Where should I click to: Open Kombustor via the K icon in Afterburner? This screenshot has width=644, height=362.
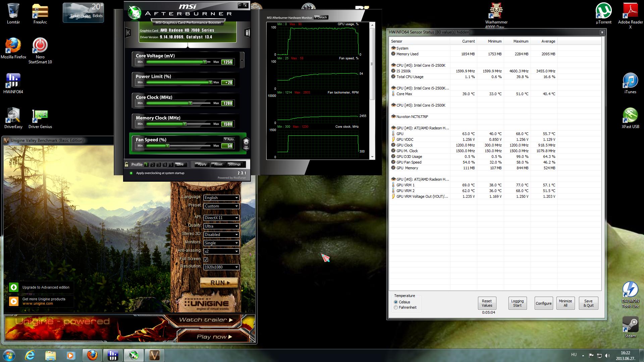(128, 33)
